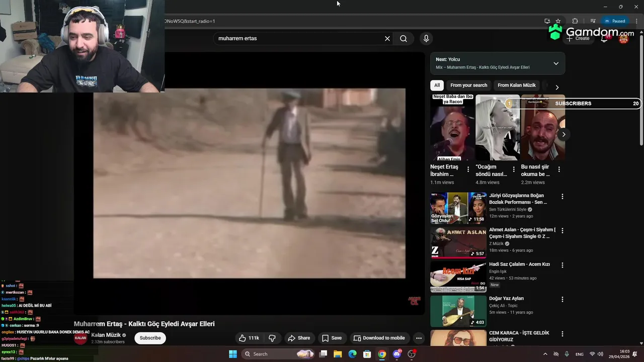Like the video with 111k likes
The width and height of the screenshot is (644, 362).
click(x=249, y=338)
